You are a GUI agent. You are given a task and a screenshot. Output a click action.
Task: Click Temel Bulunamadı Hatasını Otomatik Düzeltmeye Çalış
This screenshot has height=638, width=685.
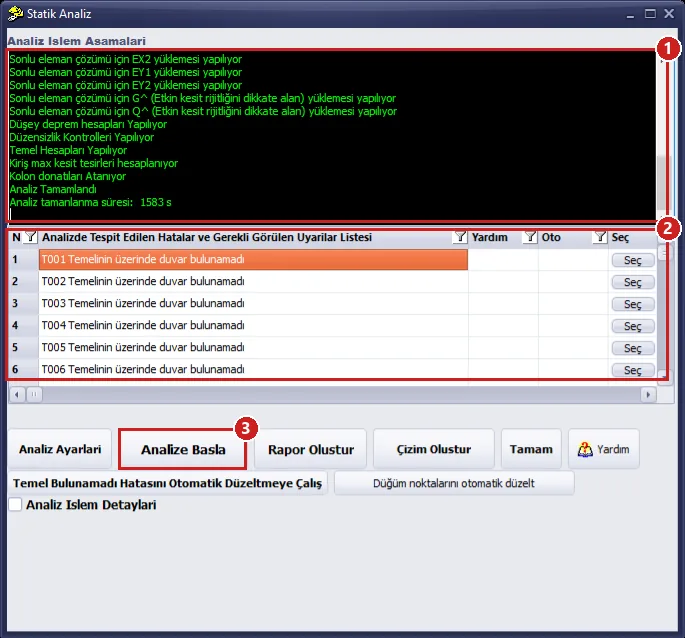click(167, 483)
